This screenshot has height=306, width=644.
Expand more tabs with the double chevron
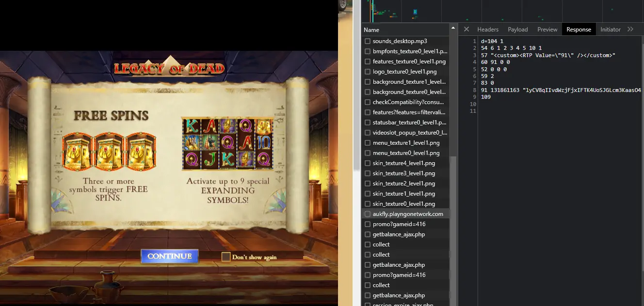(x=630, y=30)
